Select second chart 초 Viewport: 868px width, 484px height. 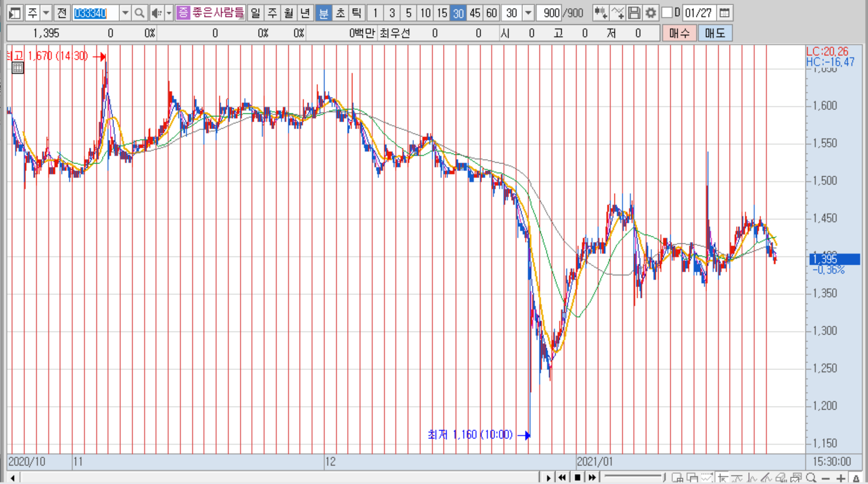(341, 13)
